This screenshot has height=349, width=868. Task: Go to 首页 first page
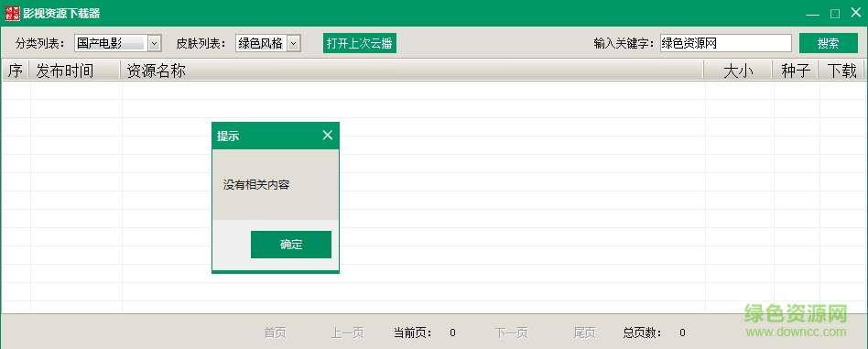pyautogui.click(x=275, y=333)
